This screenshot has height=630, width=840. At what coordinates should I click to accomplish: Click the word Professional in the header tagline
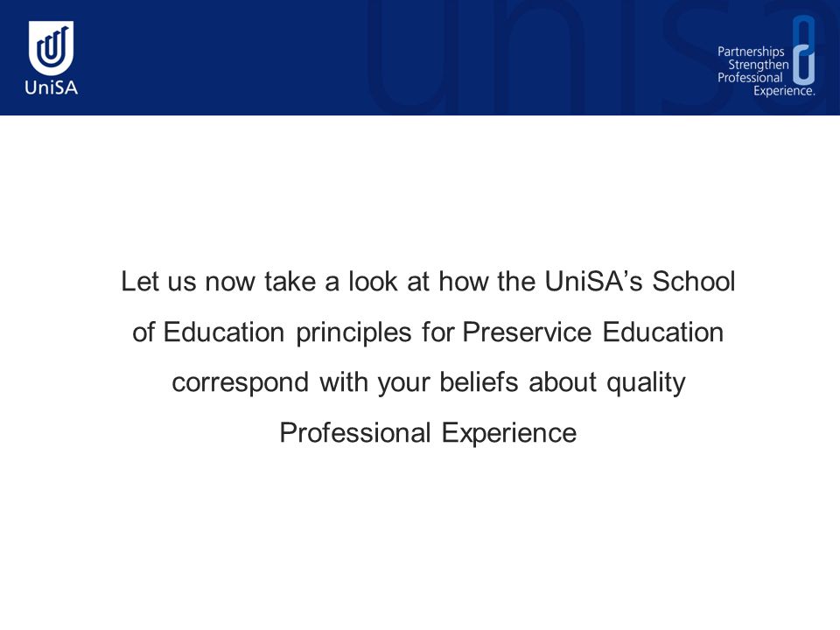click(750, 78)
